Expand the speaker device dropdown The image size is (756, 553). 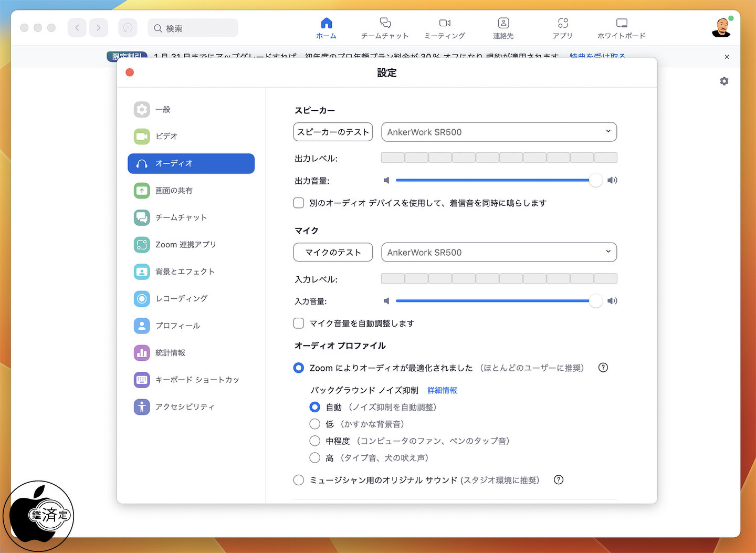coord(499,132)
